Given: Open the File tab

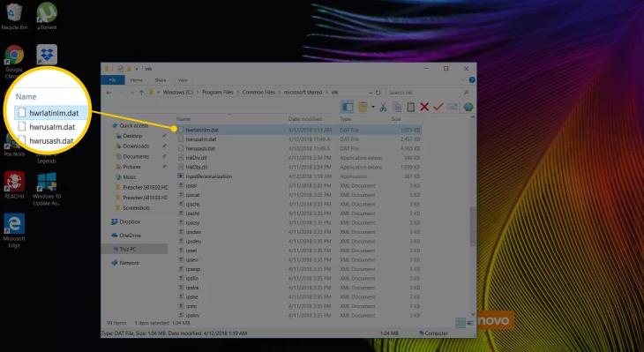Looking at the screenshot, I should coord(112,80).
